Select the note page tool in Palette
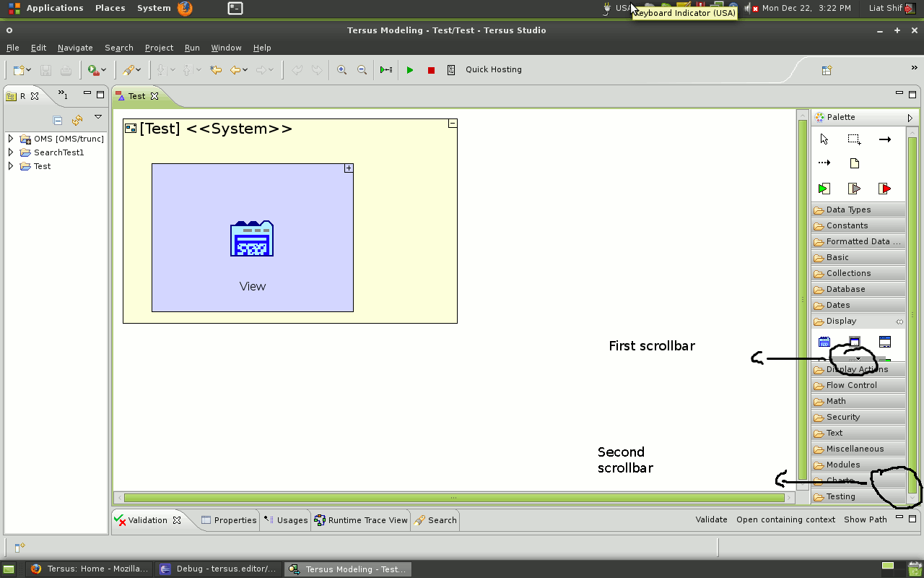This screenshot has height=578, width=924. [854, 163]
